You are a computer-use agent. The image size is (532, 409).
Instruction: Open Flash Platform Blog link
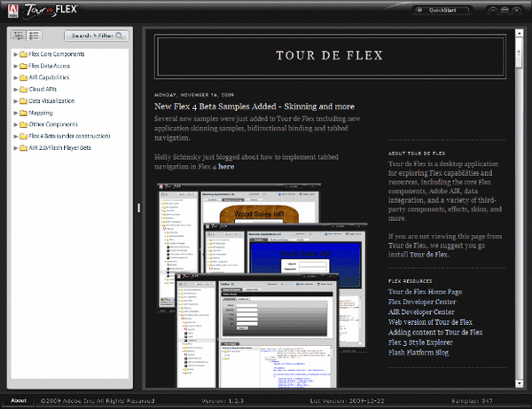pos(419,352)
